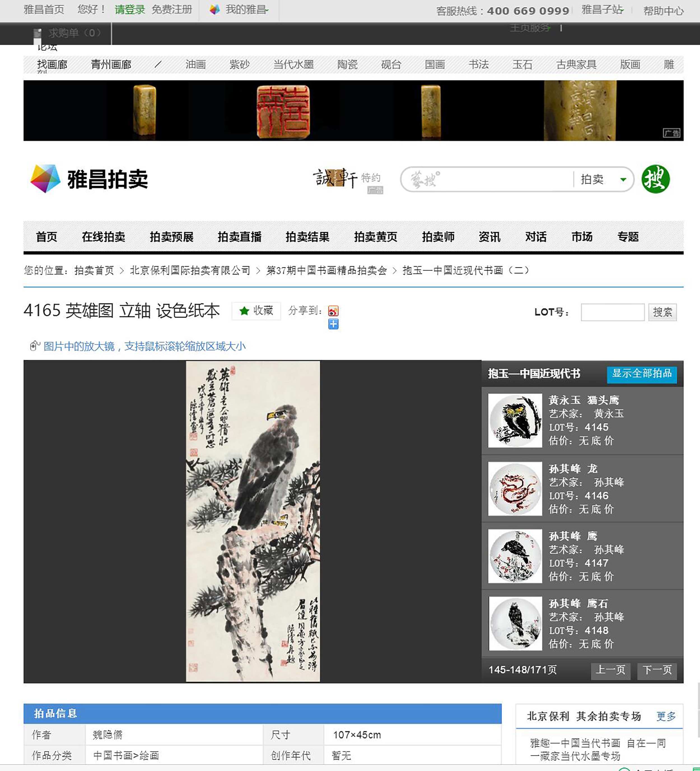700x771 pixels.
Task: Click the 古典家具 category link
Action: pyautogui.click(x=577, y=64)
